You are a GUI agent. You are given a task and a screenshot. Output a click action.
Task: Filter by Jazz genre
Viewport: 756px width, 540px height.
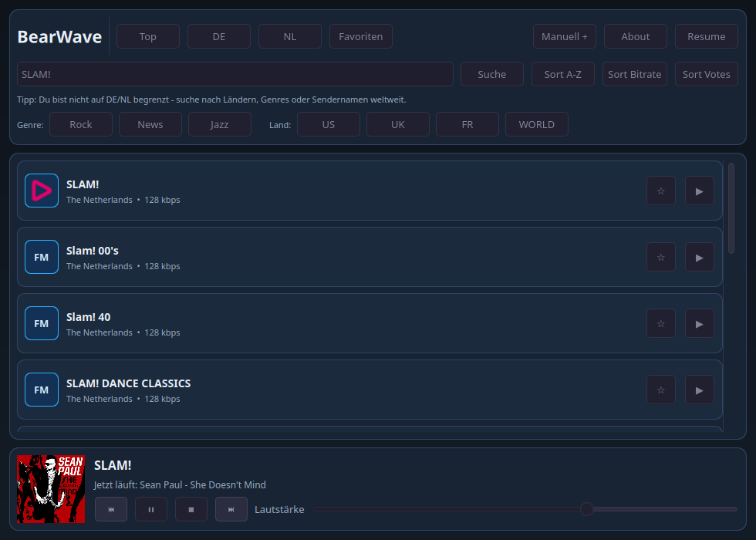[219, 124]
